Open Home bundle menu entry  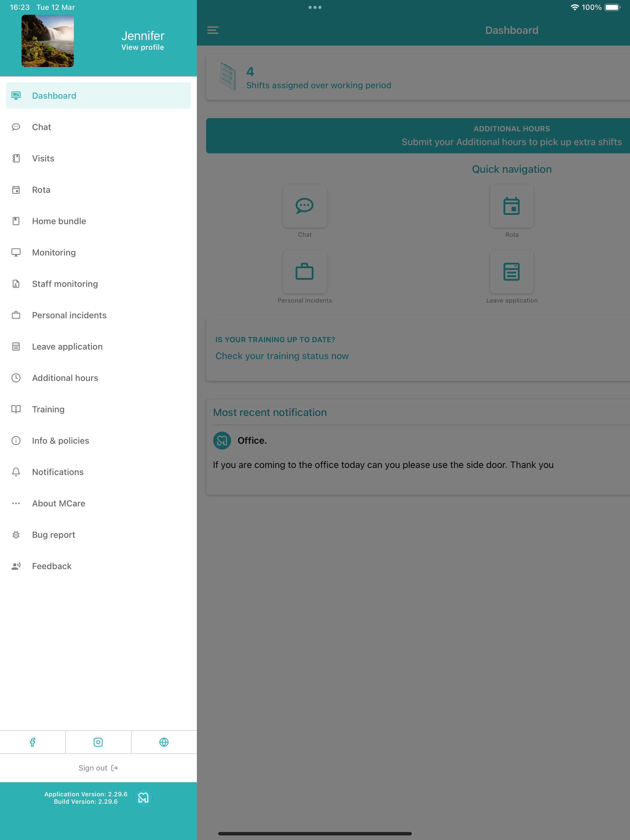[98, 221]
